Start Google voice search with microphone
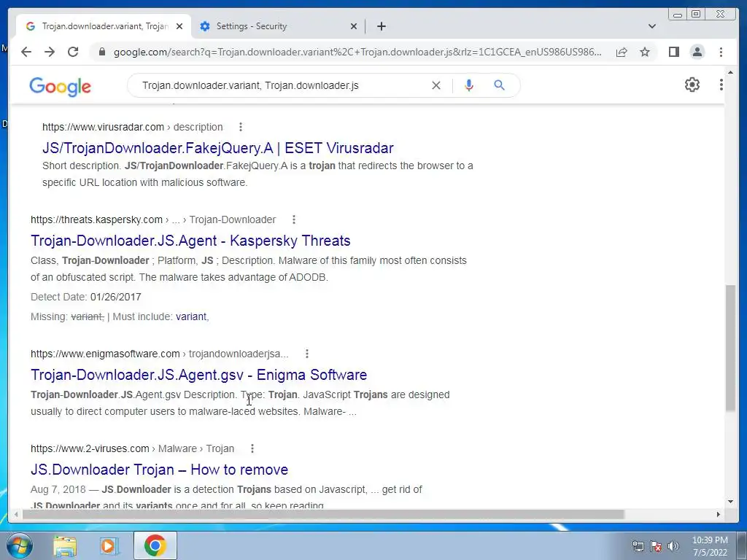This screenshot has height=560, width=747. click(x=469, y=85)
